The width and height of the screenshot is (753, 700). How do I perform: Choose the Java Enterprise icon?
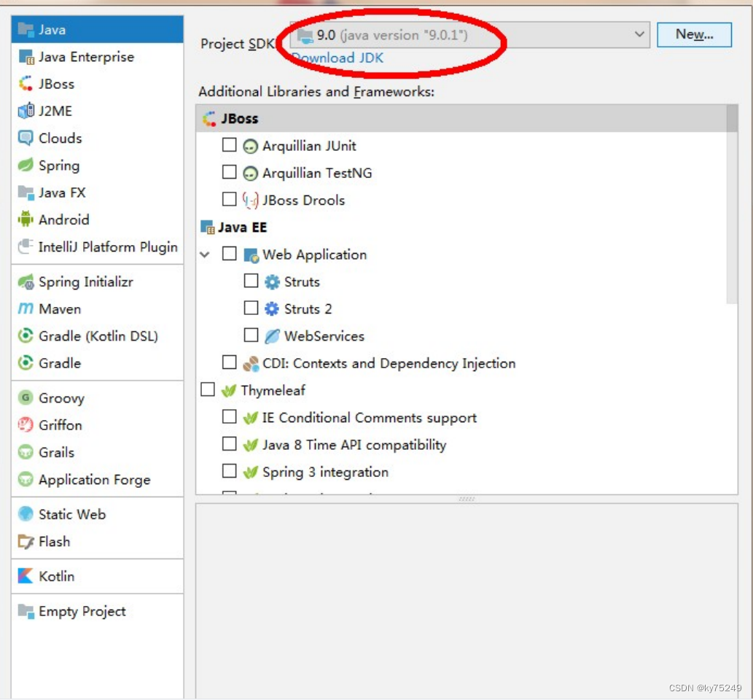click(26, 57)
